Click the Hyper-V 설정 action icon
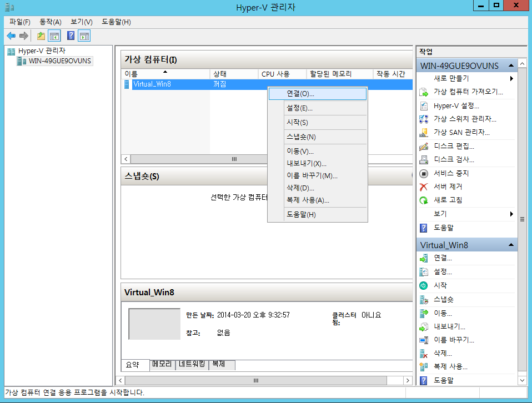Viewport: 532px width, 403px height. click(424, 106)
